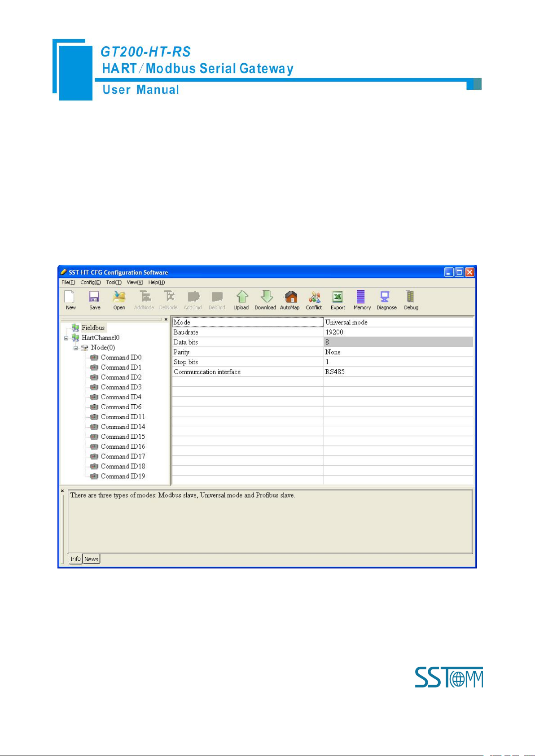Select Command ID19 in the tree
Screen dimensions: 535x756
(123, 476)
